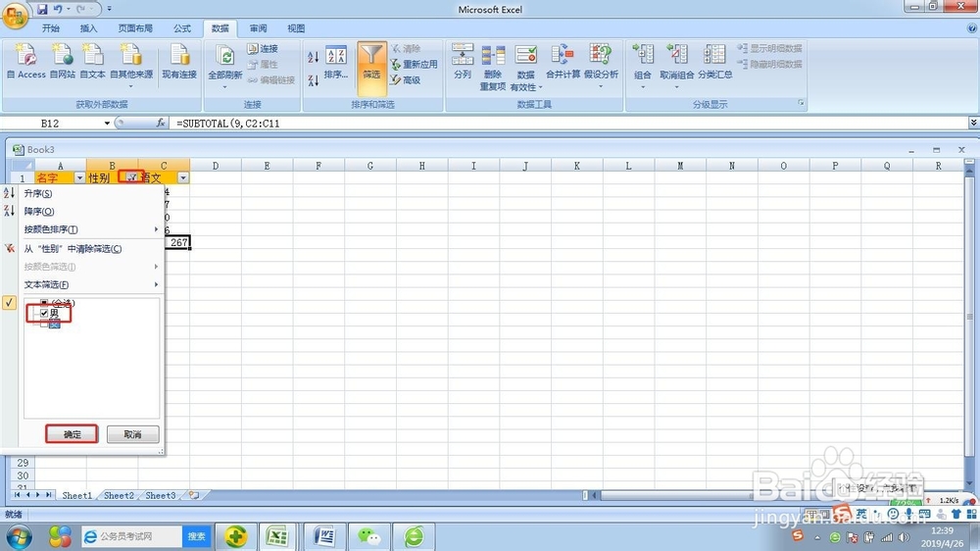Toggle the (全选) checkbox
This screenshot has width=980, height=551.
pyautogui.click(x=44, y=303)
